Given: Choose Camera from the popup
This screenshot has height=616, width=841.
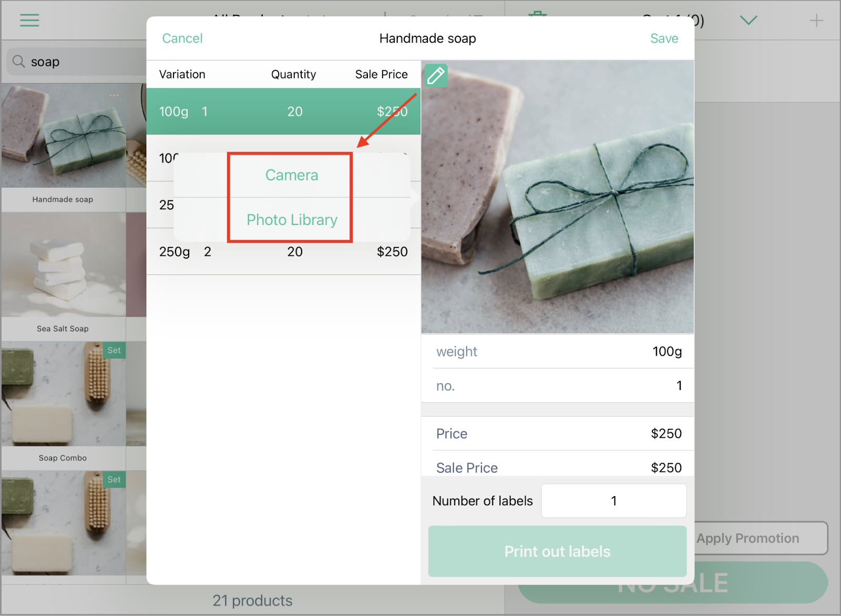Looking at the screenshot, I should (292, 175).
